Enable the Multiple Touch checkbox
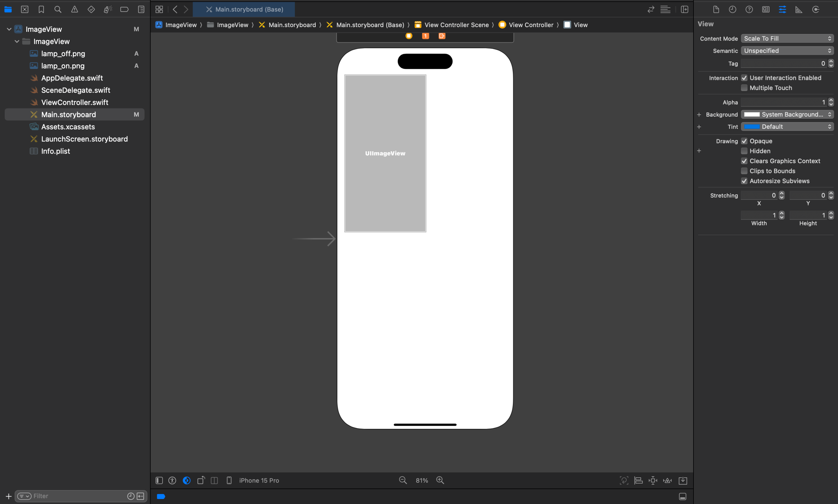Viewport: 838px width, 504px height. (744, 88)
